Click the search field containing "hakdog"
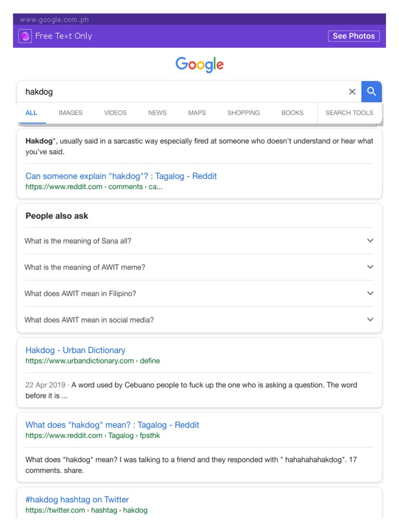Viewport: 399px width, 532px height. pos(182,92)
